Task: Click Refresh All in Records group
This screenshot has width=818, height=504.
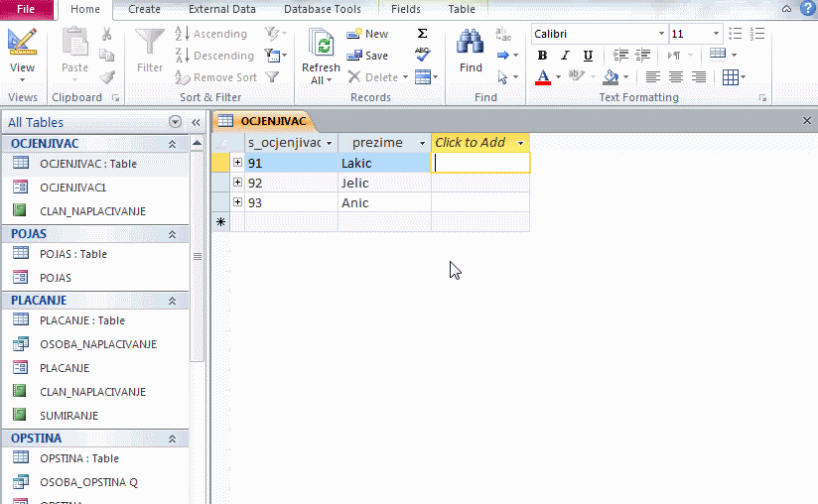Action: (x=321, y=57)
